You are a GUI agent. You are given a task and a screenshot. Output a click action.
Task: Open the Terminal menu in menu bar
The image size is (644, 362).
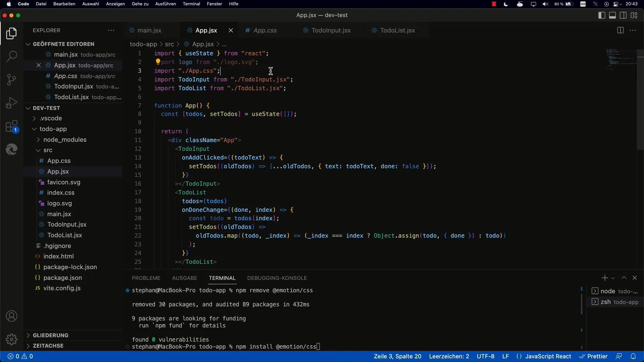191,4
